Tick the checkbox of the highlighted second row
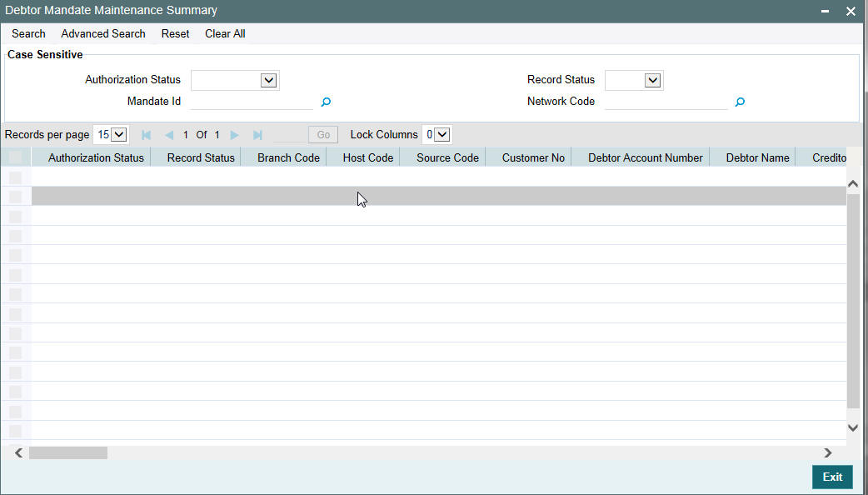 click(x=16, y=197)
